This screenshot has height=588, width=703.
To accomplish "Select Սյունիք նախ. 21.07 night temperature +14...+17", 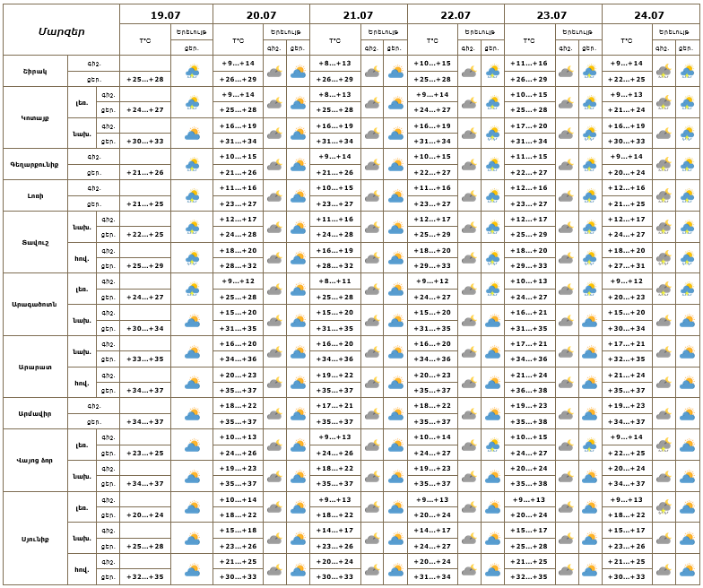I will (x=335, y=531).
